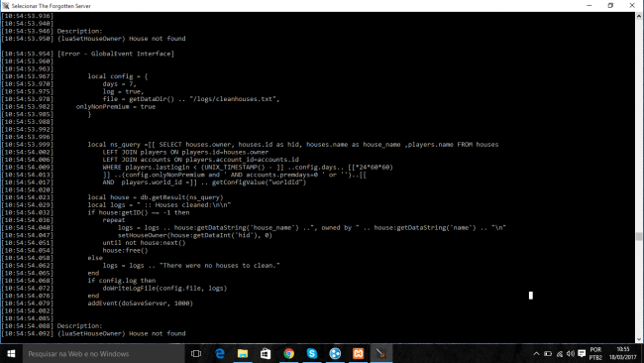Check the battery status tray icon
Viewport: 644px width, 363px height.
pyautogui.click(x=548, y=353)
